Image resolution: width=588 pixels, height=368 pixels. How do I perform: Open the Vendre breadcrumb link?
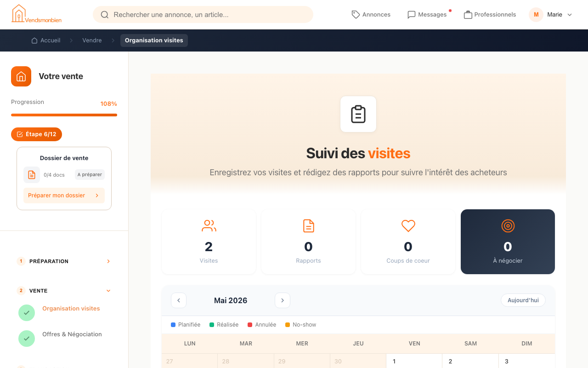click(92, 40)
